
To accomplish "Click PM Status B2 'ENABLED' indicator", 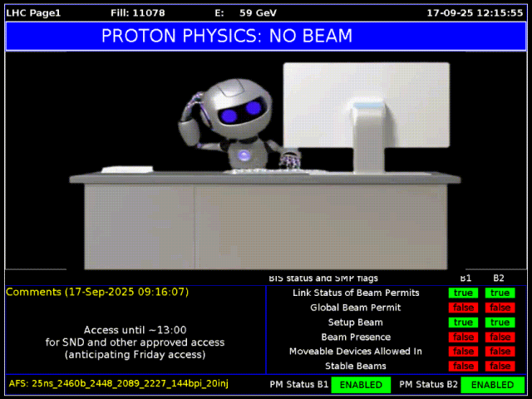I will [x=492, y=385].
